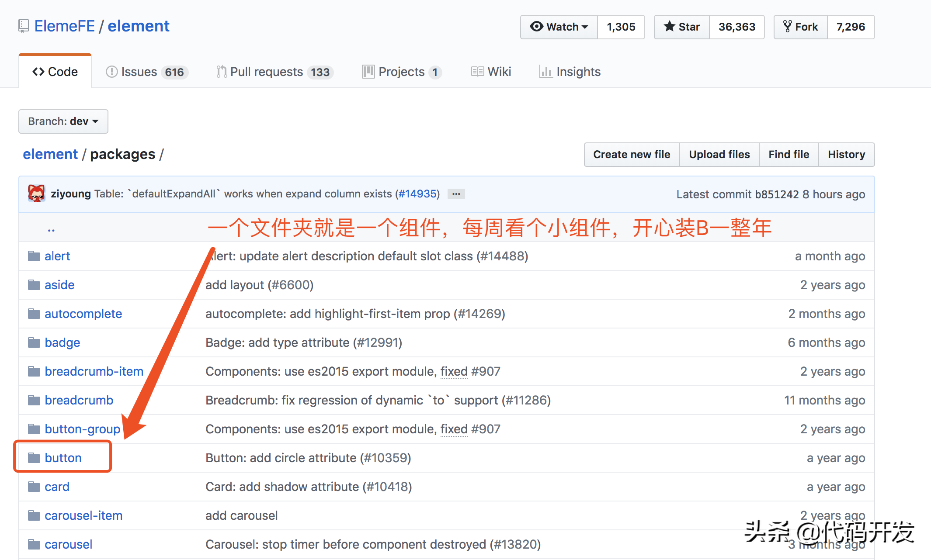931x560 pixels.
Task: Open ziyoung's profile link
Action: pyautogui.click(x=71, y=194)
